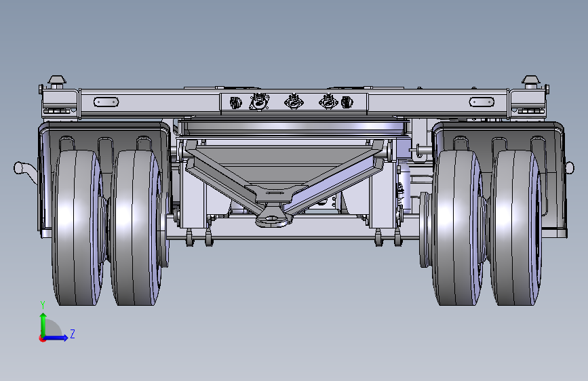Click the blue Z axis arrow of the triad
This screenshot has width=588, height=381.
[56, 338]
